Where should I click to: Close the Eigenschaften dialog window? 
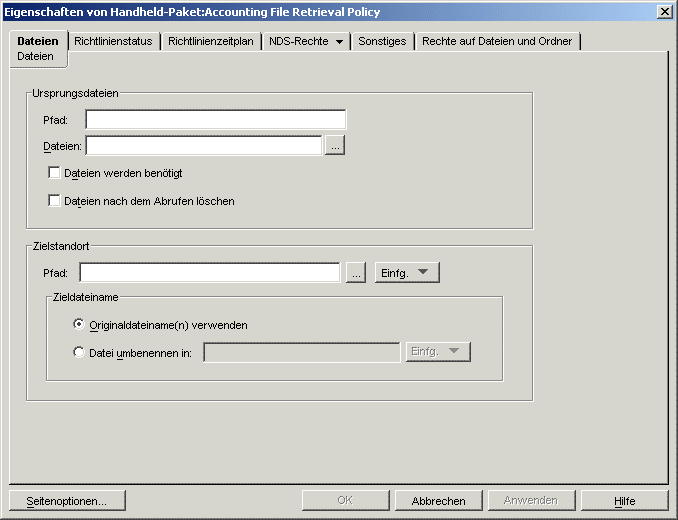tap(664, 12)
